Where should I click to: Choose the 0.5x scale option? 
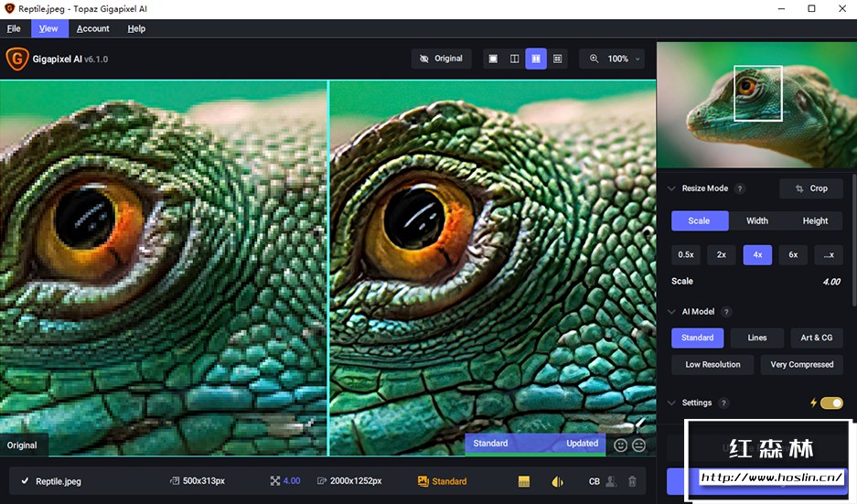click(x=686, y=254)
